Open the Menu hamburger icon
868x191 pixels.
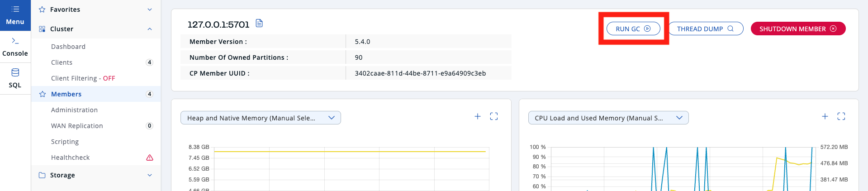pyautogui.click(x=15, y=9)
